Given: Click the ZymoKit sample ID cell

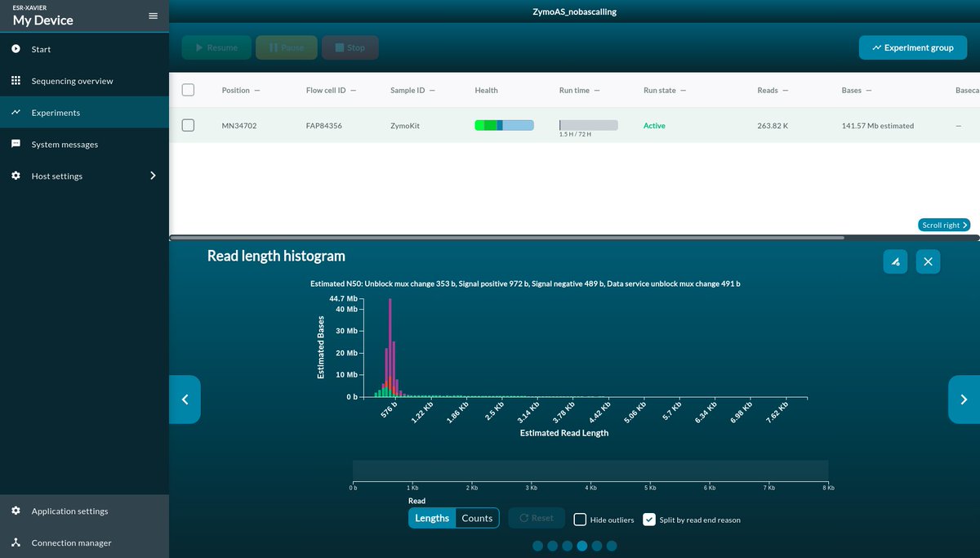Looking at the screenshot, I should pos(405,126).
